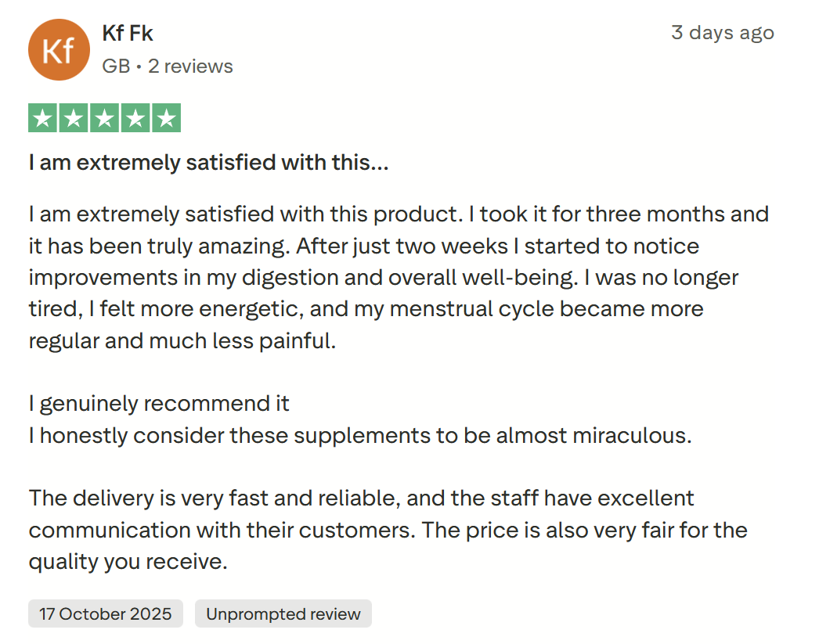Click the GB country label
This screenshot has width=819, height=644.
pyautogui.click(x=116, y=67)
